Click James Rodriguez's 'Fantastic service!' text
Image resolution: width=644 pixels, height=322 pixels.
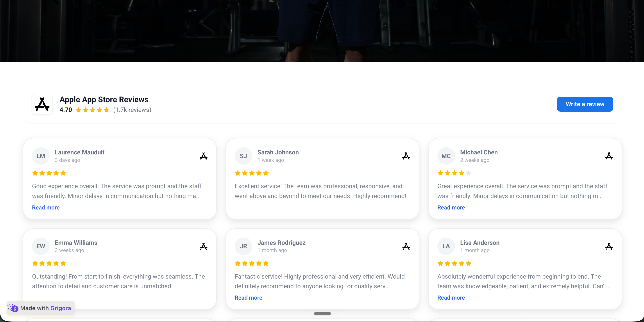(320, 281)
